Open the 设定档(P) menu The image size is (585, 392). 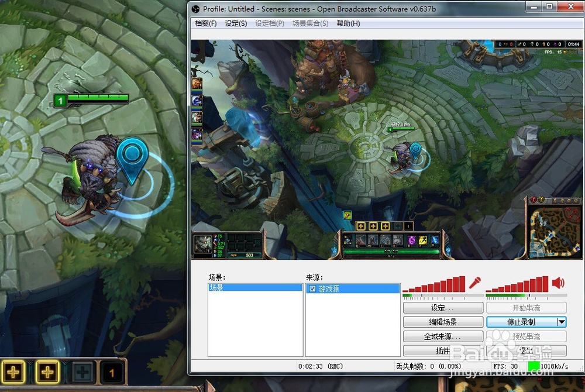click(x=269, y=23)
